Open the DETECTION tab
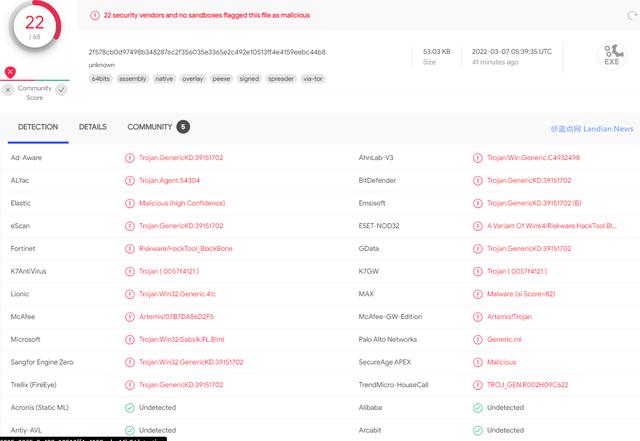The height and width of the screenshot is (441, 640). pyautogui.click(x=37, y=127)
